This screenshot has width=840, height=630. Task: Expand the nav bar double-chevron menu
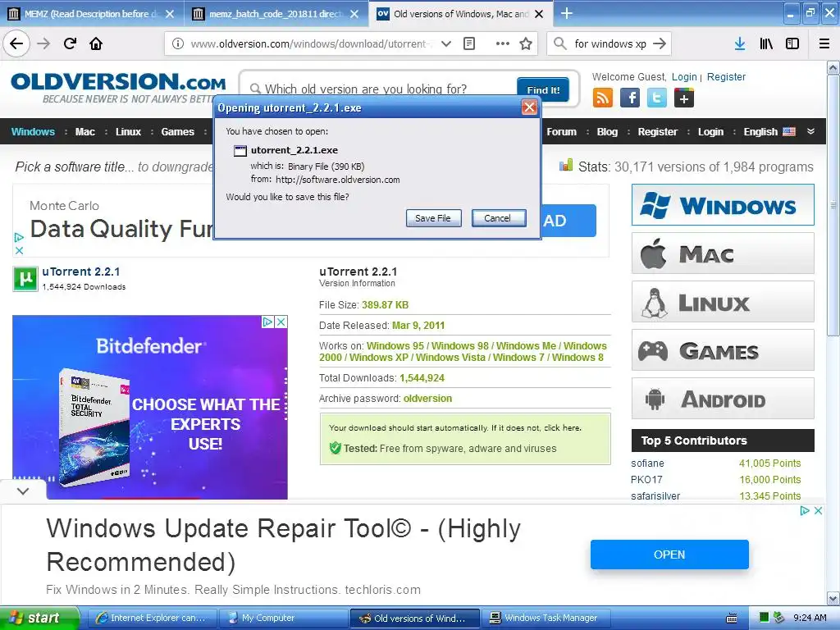[811, 131]
